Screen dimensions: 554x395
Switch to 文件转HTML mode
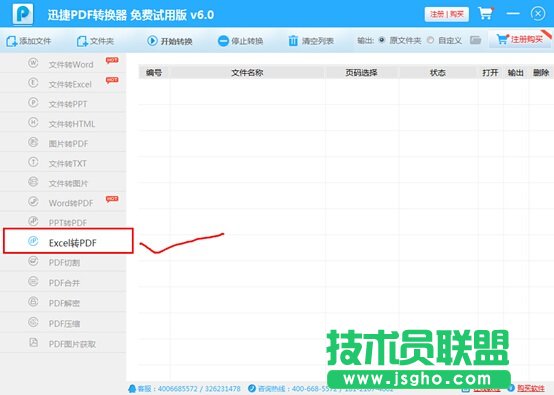click(x=63, y=123)
